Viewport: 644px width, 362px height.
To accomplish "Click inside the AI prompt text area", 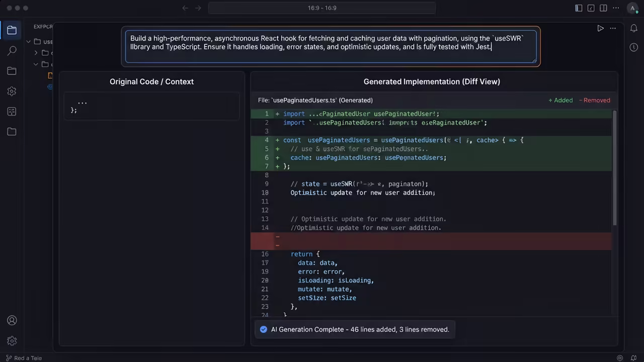I will click(x=331, y=47).
